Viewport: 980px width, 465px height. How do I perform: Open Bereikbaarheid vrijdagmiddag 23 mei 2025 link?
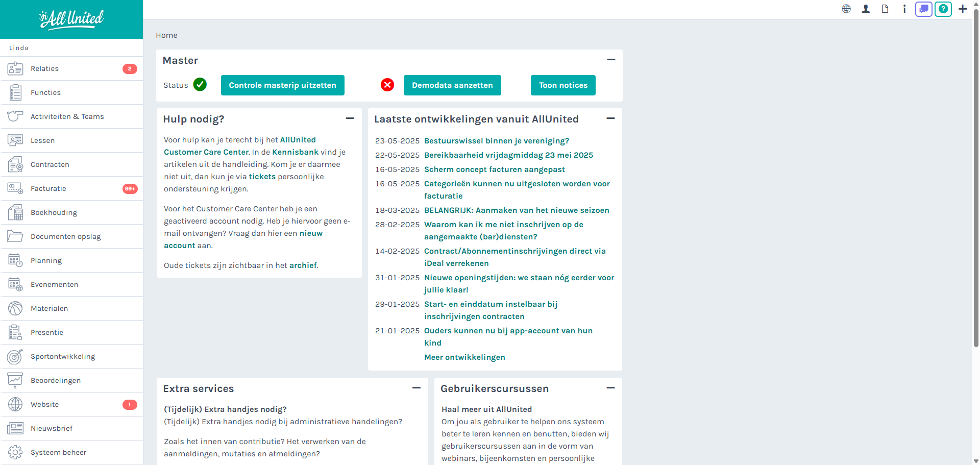(508, 155)
